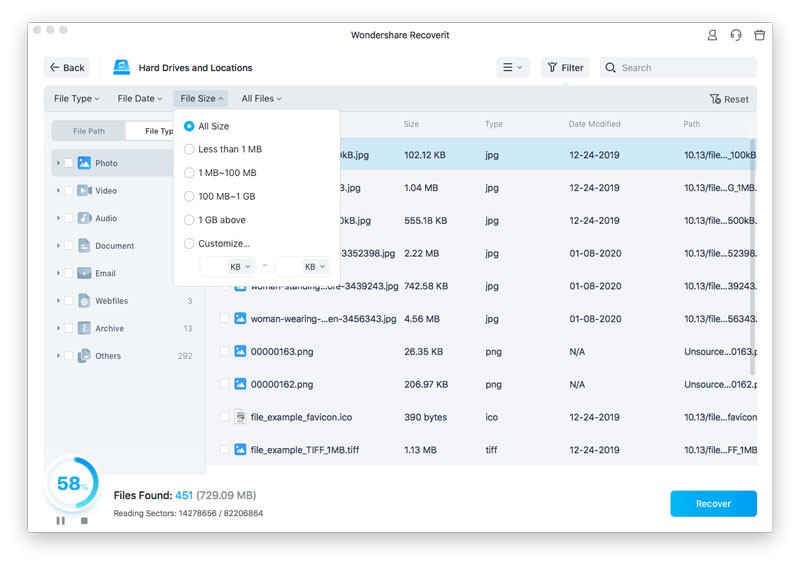Screen dimensions: 800x565
Task: Click the Audio category icon
Action: 84,218
